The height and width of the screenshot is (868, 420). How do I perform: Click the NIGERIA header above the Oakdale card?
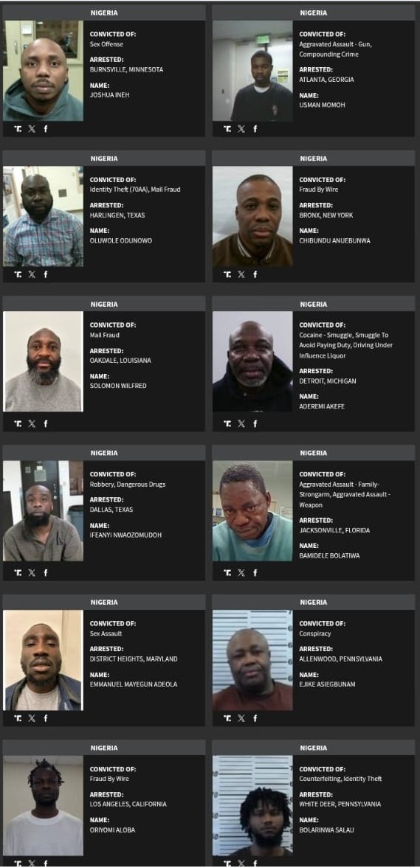point(104,304)
